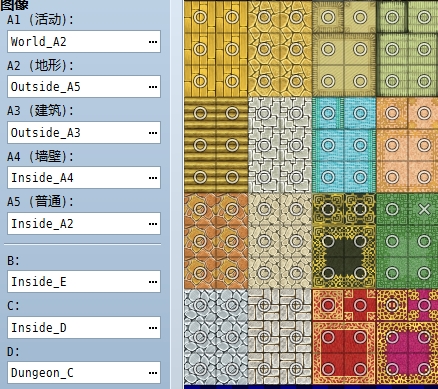Image resolution: width=438 pixels, height=389 pixels.
Task: Toggle middle-right circle on beige cobblestone tile
Action: click(x=296, y=241)
